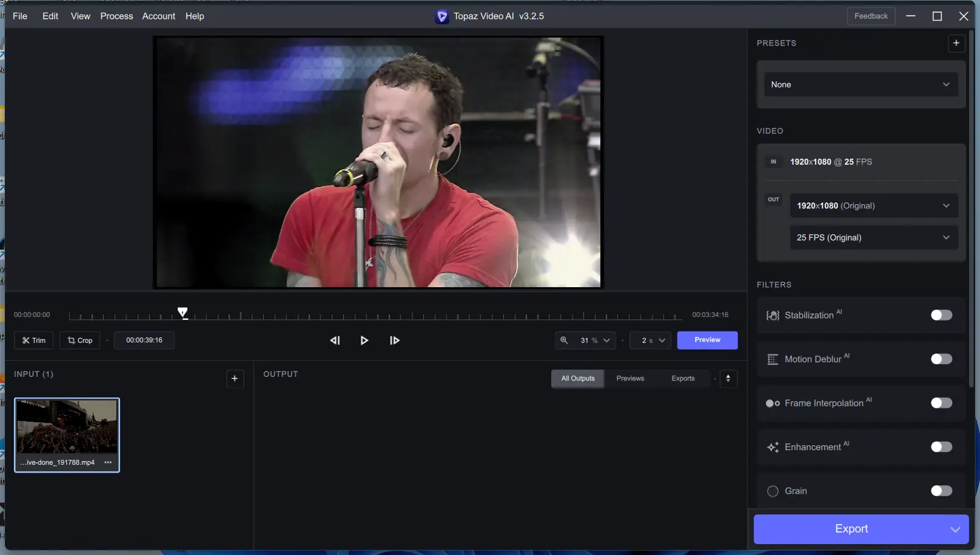
Task: Open the Process menu
Action: (116, 16)
